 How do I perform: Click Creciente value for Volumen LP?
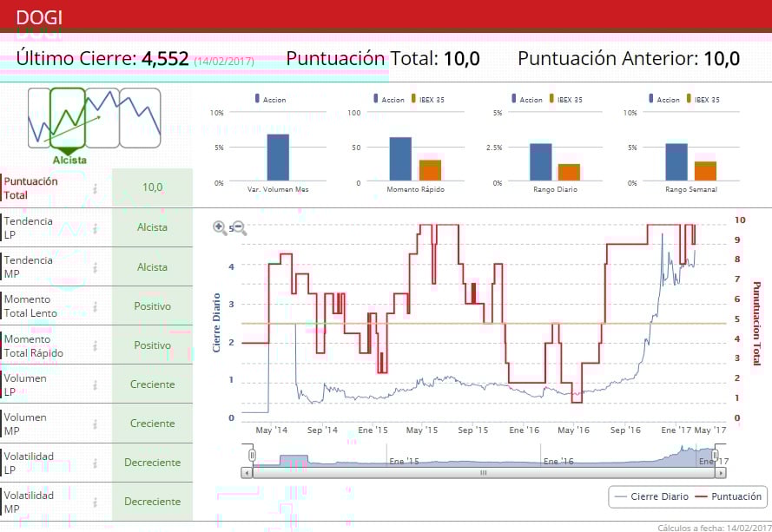coord(152,384)
